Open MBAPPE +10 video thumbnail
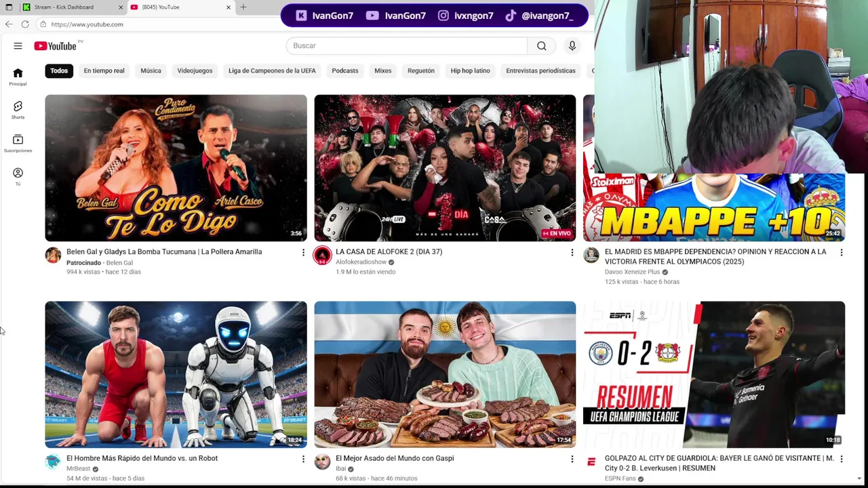Screen dimensions: 868x488 (x=714, y=207)
